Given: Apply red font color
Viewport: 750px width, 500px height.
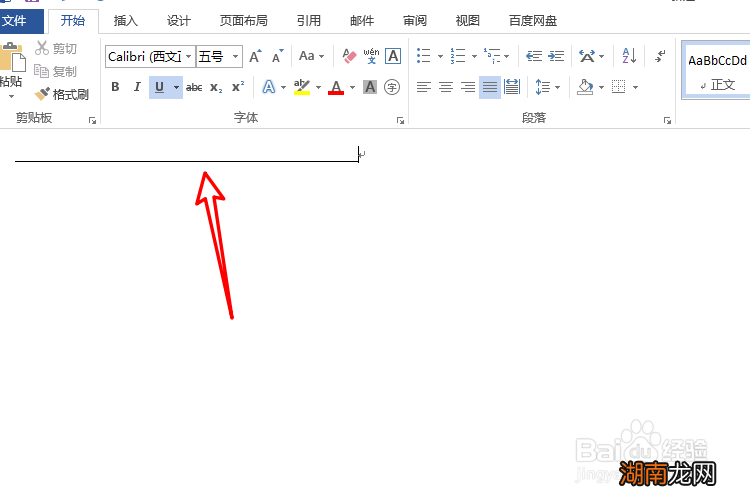Looking at the screenshot, I should pos(336,87).
